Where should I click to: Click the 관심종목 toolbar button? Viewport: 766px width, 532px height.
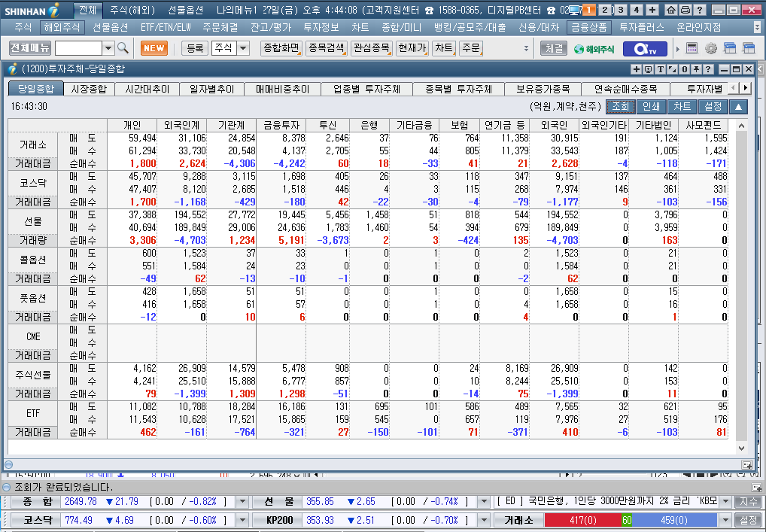371,48
